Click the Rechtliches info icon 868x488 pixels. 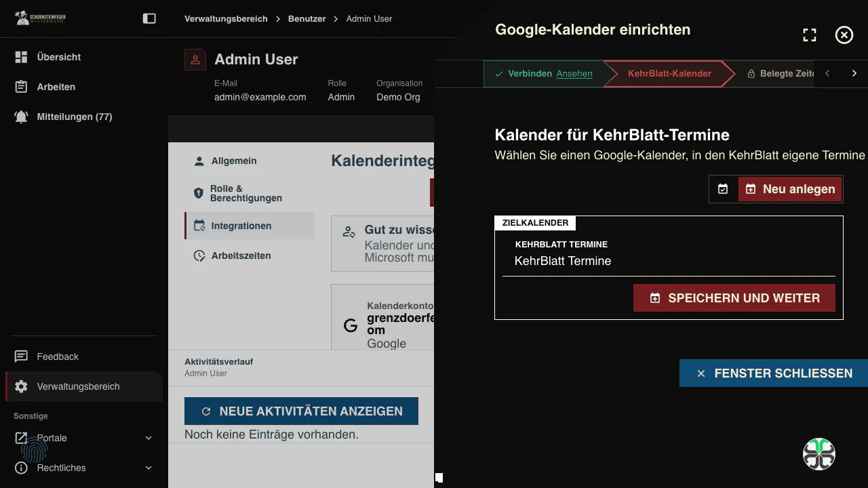click(21, 468)
